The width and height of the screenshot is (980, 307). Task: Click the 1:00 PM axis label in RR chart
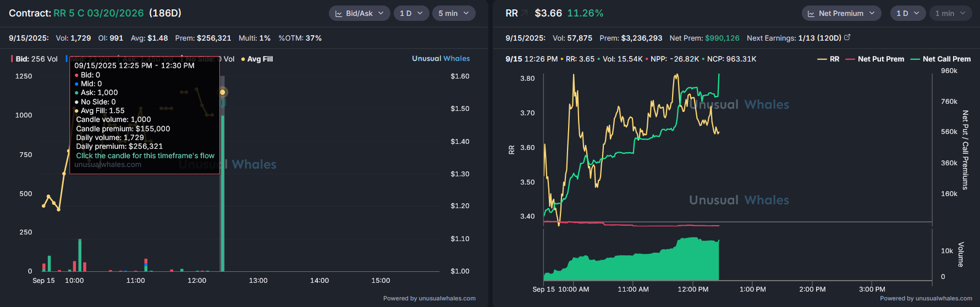[x=752, y=289]
